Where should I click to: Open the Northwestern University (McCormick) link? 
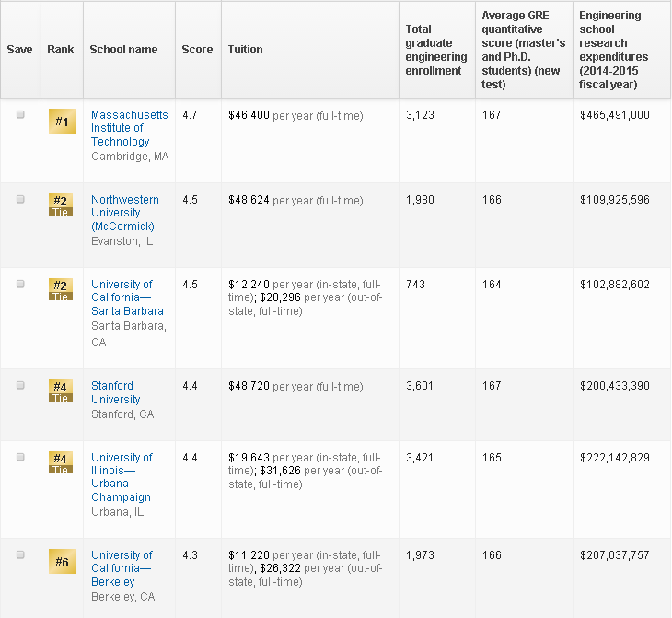124,213
